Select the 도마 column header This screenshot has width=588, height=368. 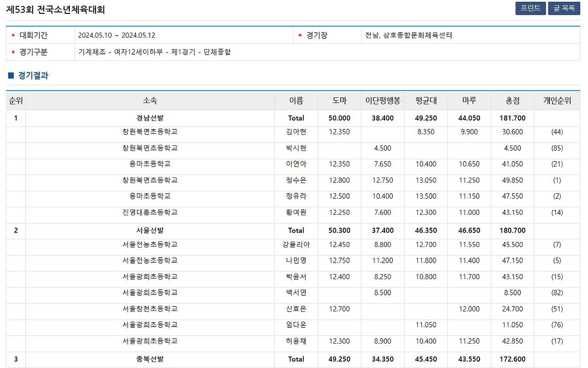(x=339, y=100)
